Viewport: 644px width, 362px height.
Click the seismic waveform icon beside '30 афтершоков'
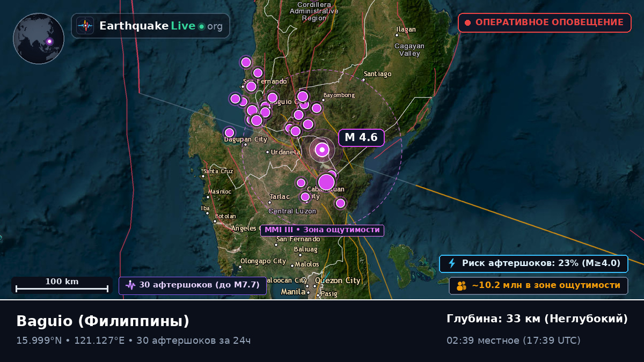click(130, 285)
